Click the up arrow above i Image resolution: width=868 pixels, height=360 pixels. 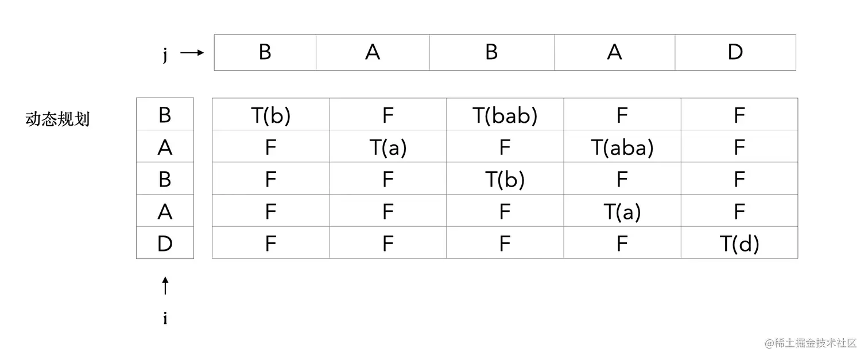165,285
